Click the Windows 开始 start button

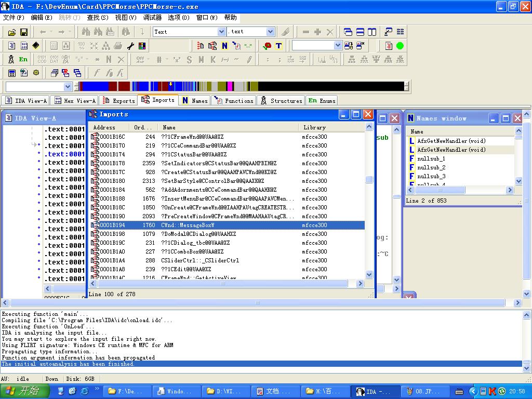tap(24, 391)
